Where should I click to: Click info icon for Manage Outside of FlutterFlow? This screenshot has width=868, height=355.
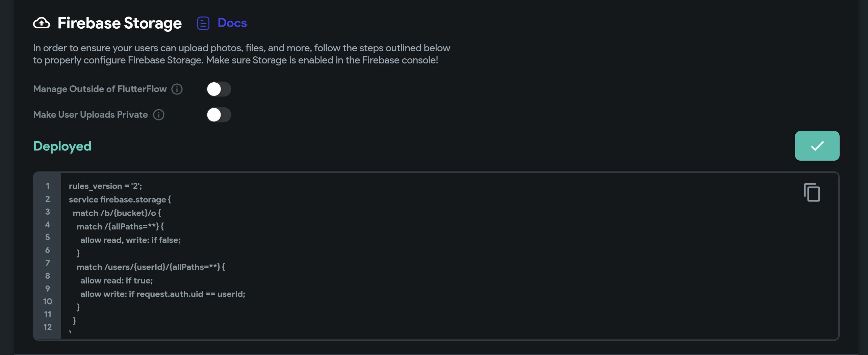tap(177, 89)
